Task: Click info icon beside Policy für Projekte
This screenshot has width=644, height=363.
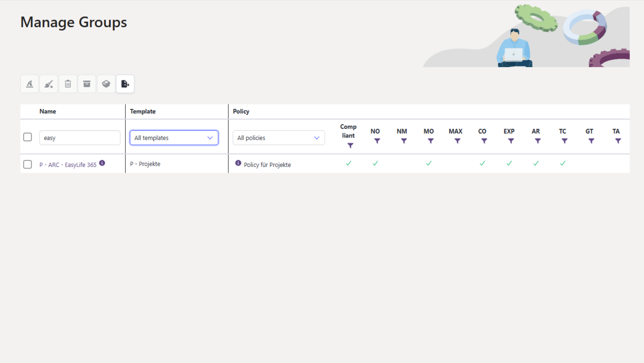Action: [238, 163]
